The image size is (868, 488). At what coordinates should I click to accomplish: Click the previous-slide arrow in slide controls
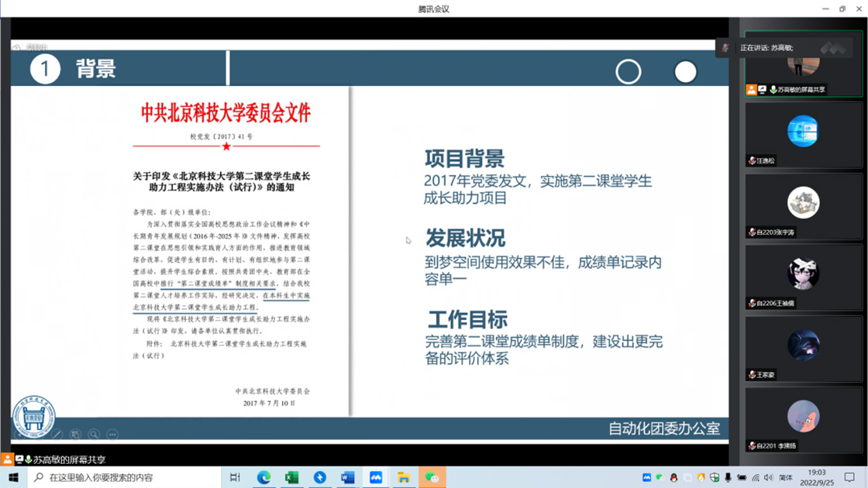coord(20,435)
